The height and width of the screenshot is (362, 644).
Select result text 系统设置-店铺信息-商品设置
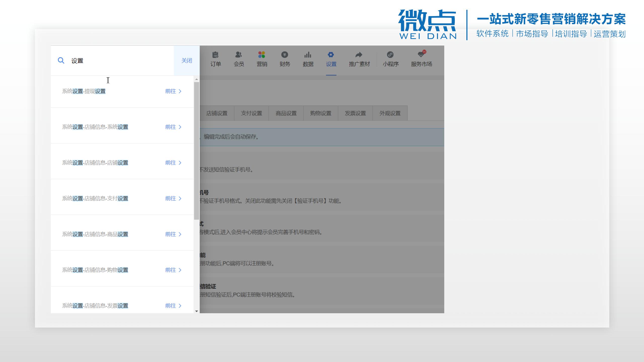tap(95, 234)
